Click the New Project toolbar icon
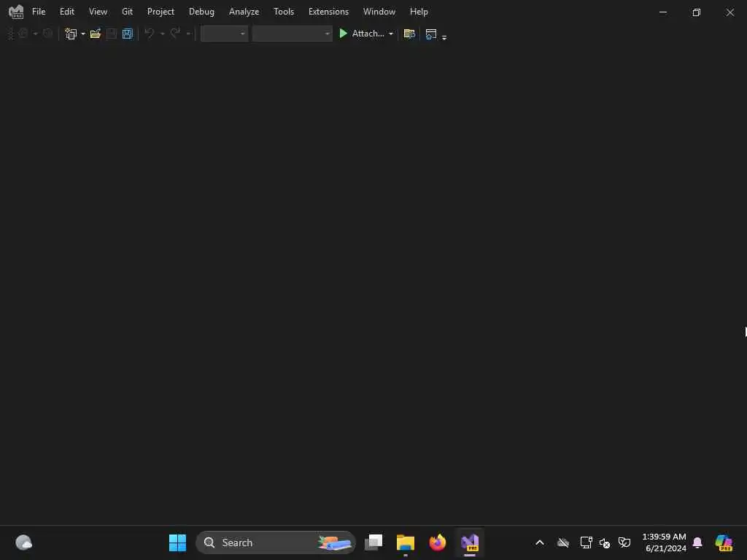The image size is (747, 560). [71, 34]
